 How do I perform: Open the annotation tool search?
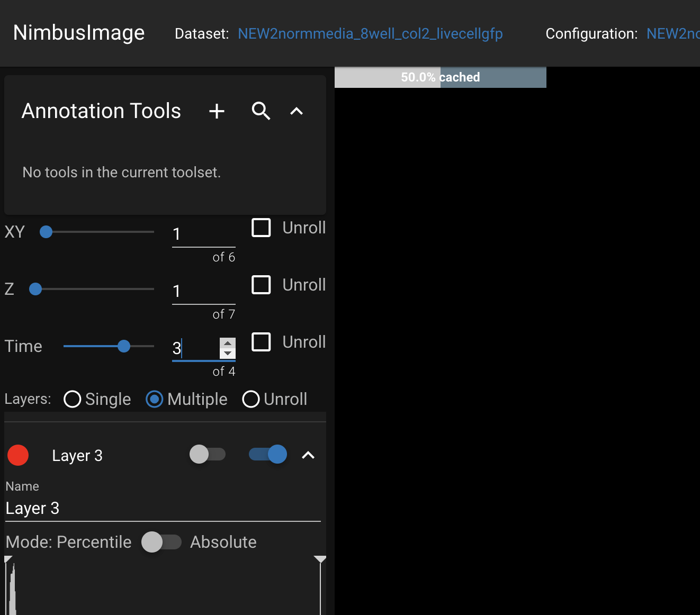(x=261, y=111)
